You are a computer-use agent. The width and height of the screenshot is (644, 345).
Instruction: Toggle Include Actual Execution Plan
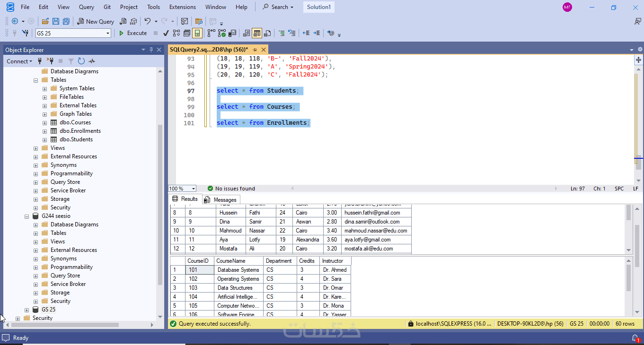tap(211, 33)
